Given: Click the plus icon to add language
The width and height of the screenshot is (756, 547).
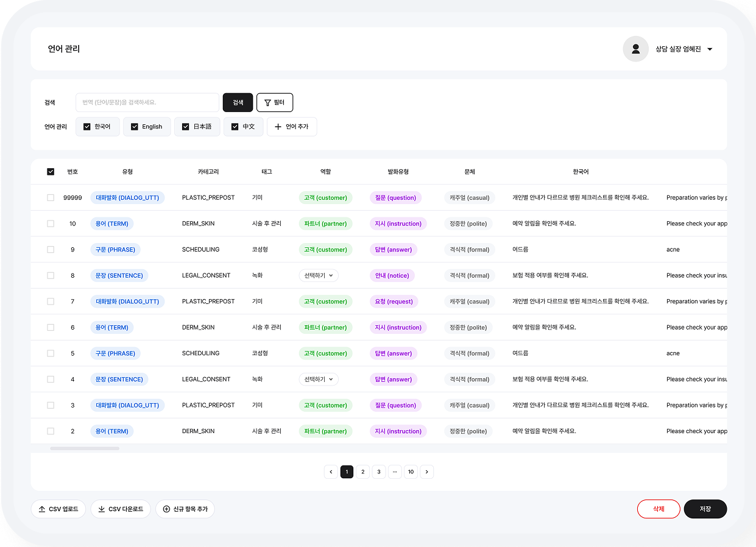Looking at the screenshot, I should tap(278, 127).
